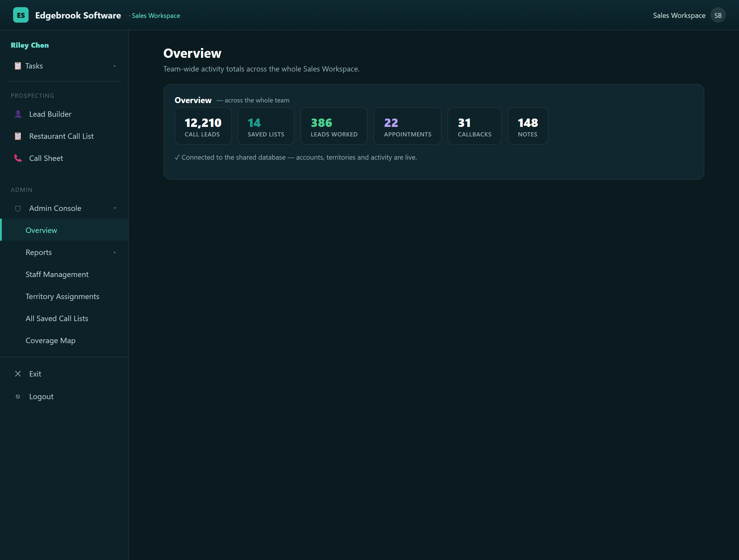Click the ADMIN section heading

pyautogui.click(x=22, y=190)
